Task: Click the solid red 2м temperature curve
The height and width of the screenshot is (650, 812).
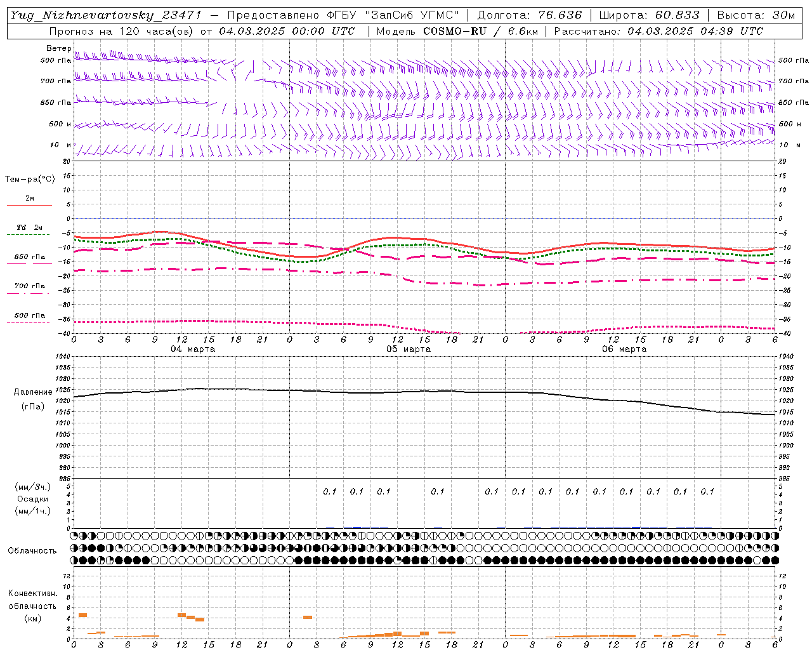Action: (x=425, y=239)
